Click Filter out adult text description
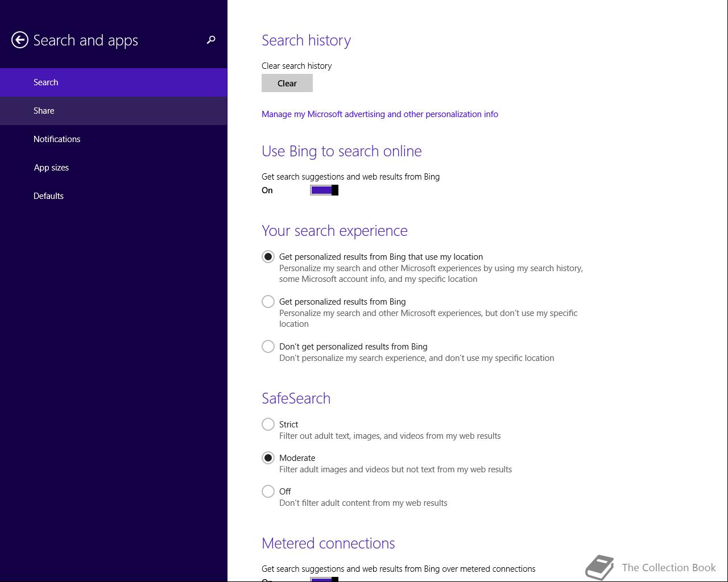 click(390, 436)
